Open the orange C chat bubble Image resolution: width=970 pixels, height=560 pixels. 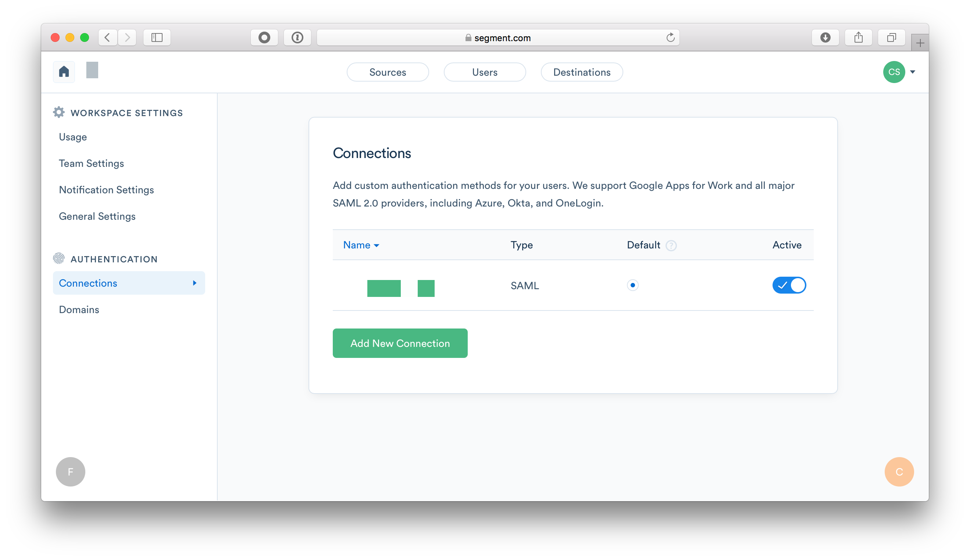point(899,471)
